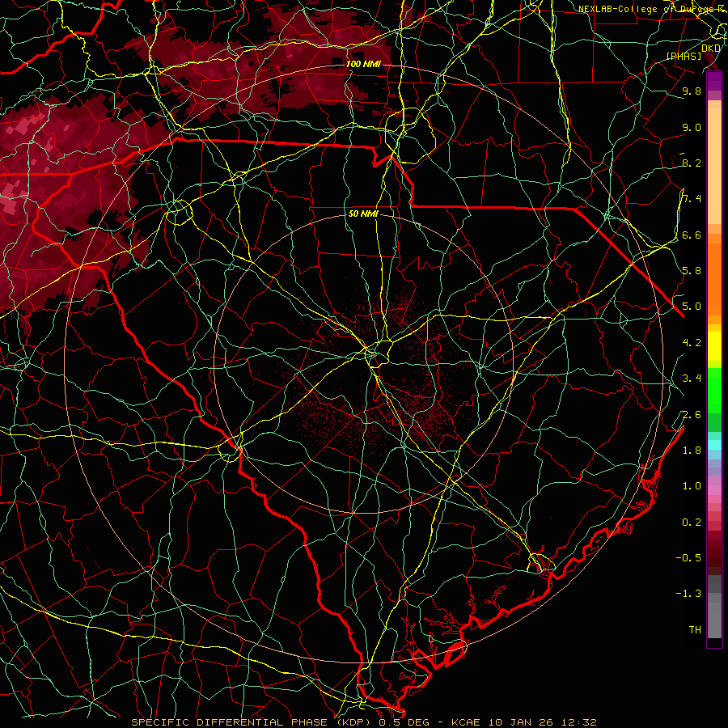Click the -1.3 legend value
This screenshot has height=728, width=728.
[688, 594]
